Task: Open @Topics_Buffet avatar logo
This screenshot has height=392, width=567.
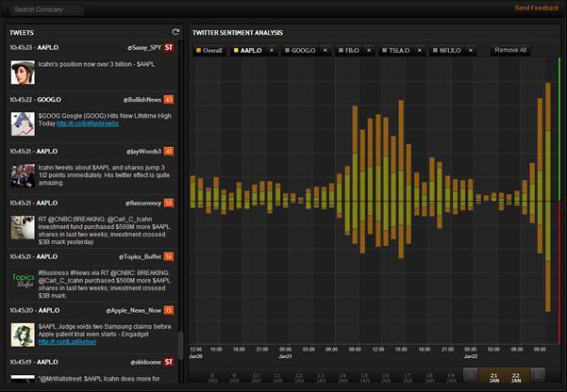Action: coord(24,279)
